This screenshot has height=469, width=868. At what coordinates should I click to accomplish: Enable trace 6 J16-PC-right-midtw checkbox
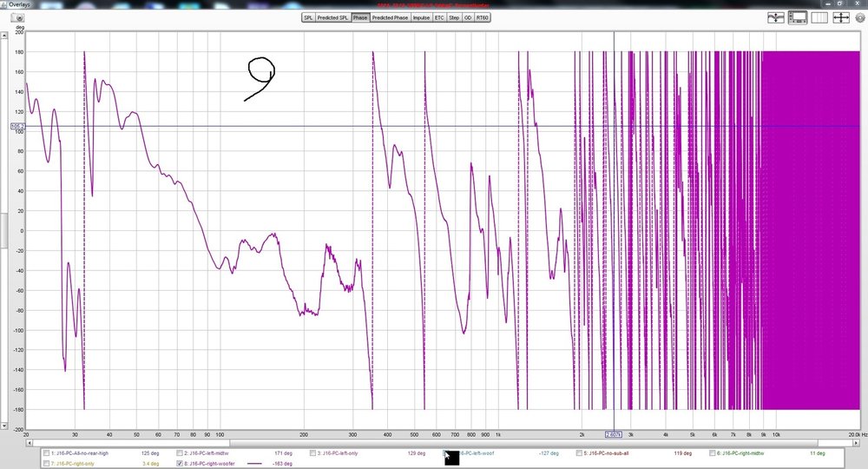[713, 453]
